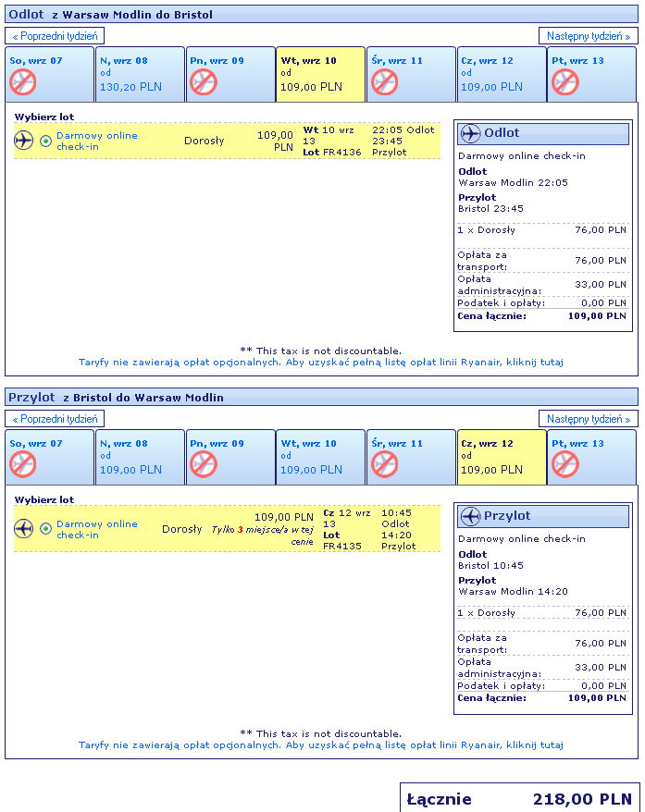Open outbound tab N, wrz 08 130,20 PLN
Viewport: 645px width, 812px height.
140,74
